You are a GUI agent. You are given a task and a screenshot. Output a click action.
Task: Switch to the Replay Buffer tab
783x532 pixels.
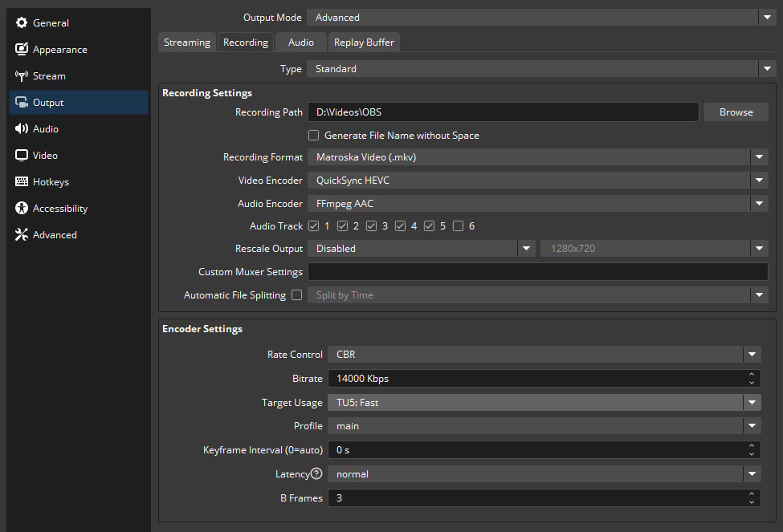pyautogui.click(x=364, y=43)
